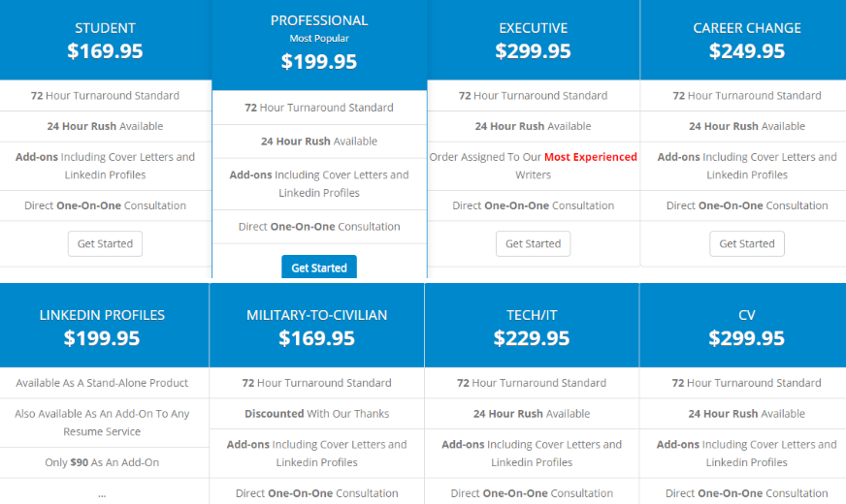Select Get Started in the Executive column

(533, 243)
